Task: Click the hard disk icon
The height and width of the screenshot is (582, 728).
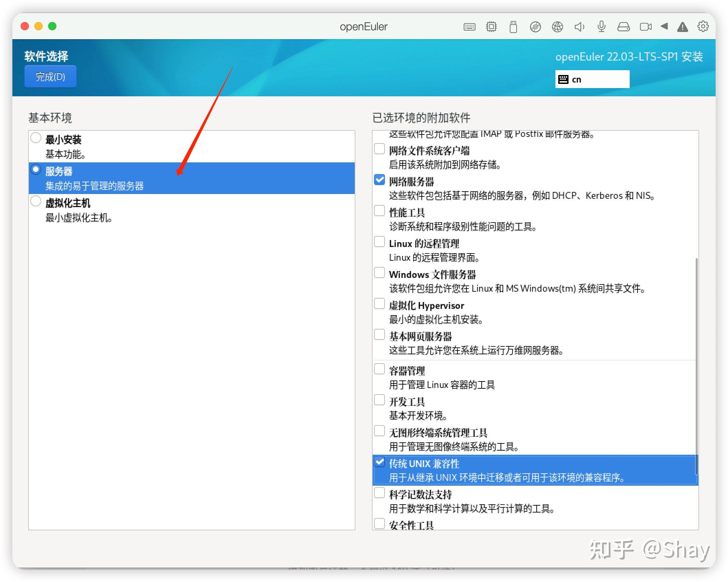Action: (x=623, y=26)
